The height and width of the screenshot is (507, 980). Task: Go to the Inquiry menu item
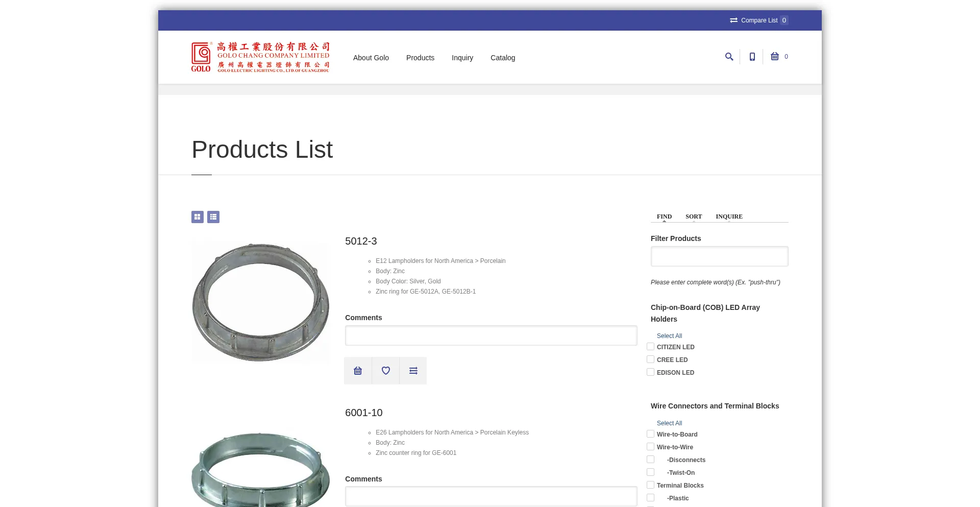point(462,58)
